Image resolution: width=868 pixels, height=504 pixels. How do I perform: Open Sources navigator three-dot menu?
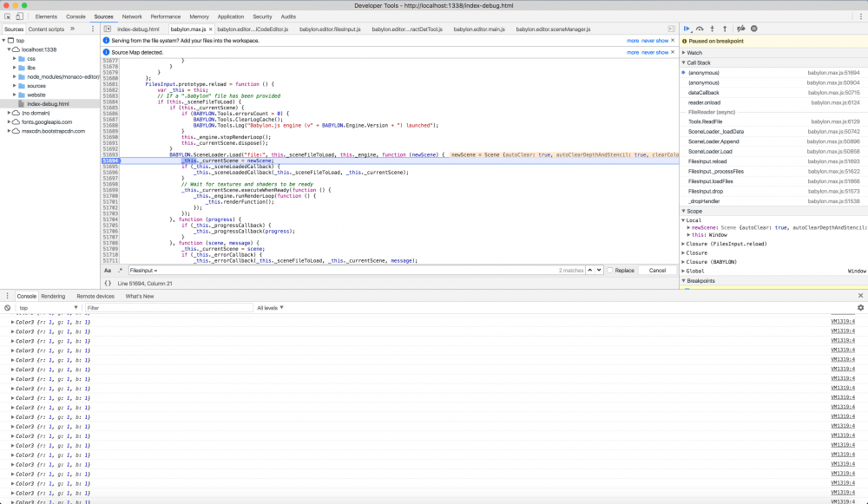tap(93, 29)
